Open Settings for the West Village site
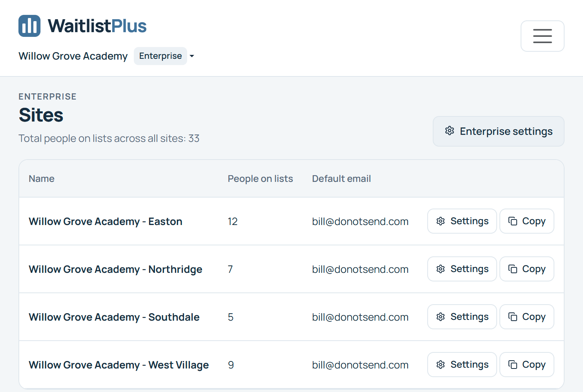This screenshot has width=583, height=392. click(462, 365)
